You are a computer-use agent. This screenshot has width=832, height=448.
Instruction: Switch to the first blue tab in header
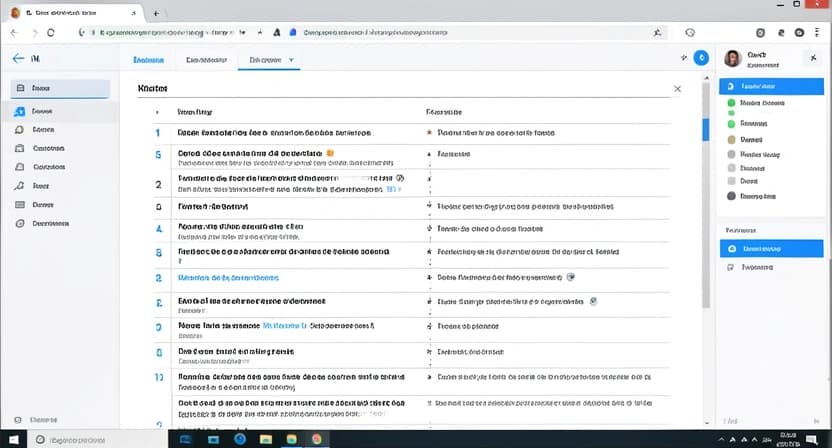point(149,60)
